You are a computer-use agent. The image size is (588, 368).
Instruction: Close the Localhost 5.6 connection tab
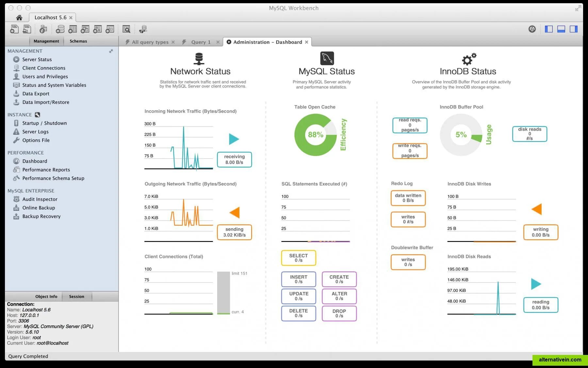tap(71, 18)
